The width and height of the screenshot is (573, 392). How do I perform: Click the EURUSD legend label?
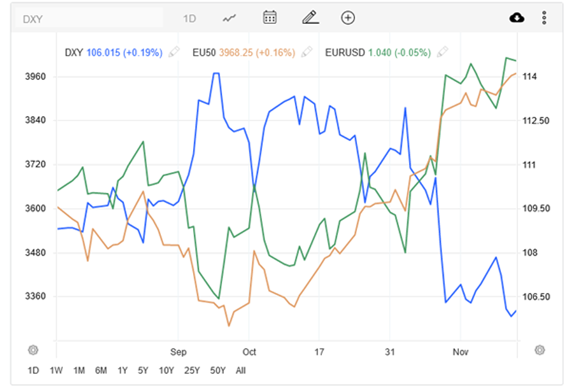pos(344,52)
